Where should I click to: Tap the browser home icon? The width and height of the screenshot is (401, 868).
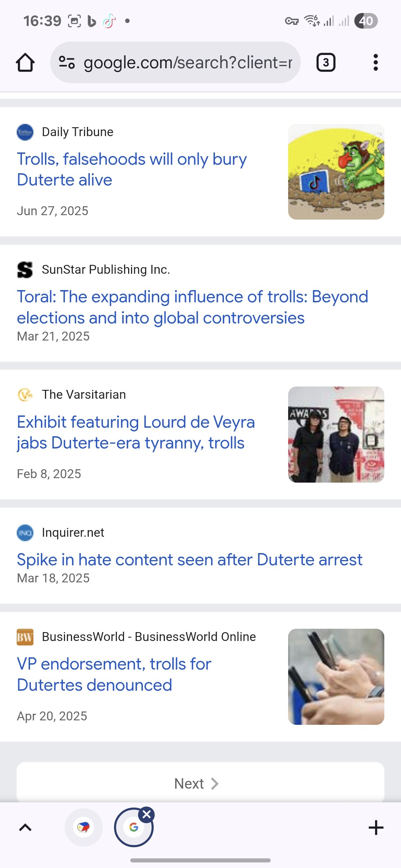pyautogui.click(x=25, y=62)
